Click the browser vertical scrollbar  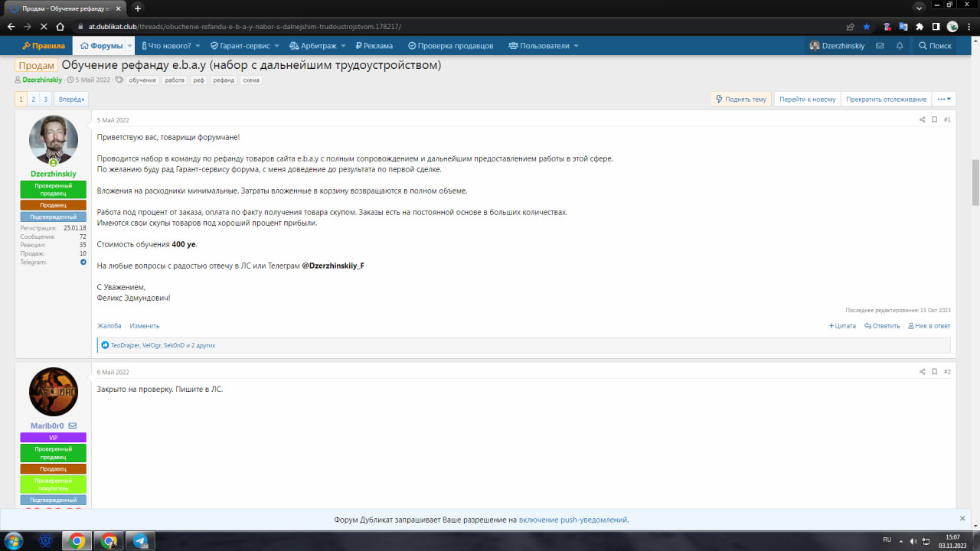click(975, 182)
